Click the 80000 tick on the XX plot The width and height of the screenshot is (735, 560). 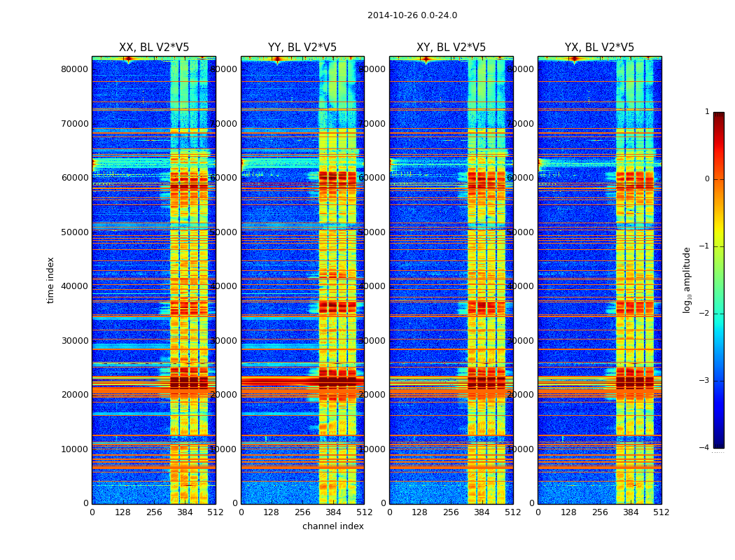(74, 69)
